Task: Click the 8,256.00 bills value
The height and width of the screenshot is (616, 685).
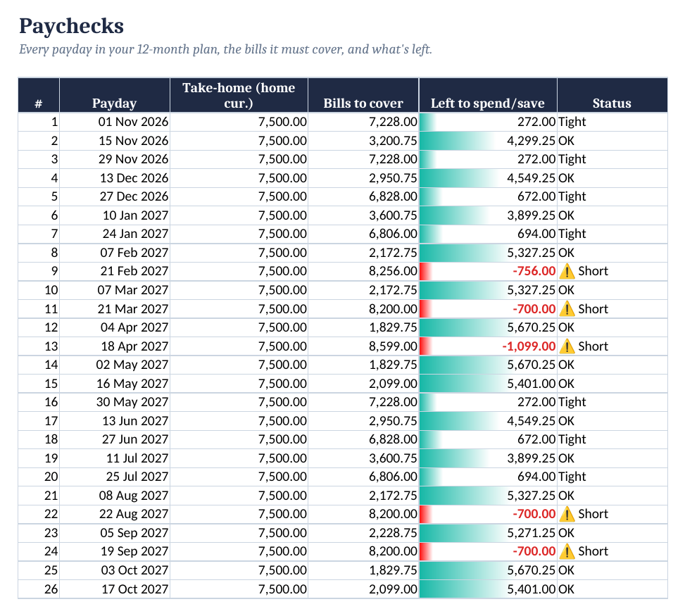Action: [x=393, y=271]
